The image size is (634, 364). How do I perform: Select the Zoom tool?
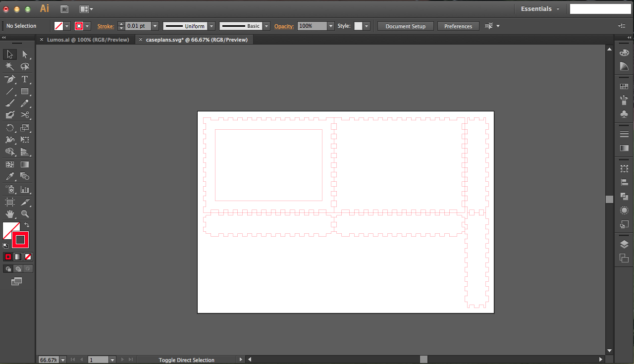[x=25, y=214]
